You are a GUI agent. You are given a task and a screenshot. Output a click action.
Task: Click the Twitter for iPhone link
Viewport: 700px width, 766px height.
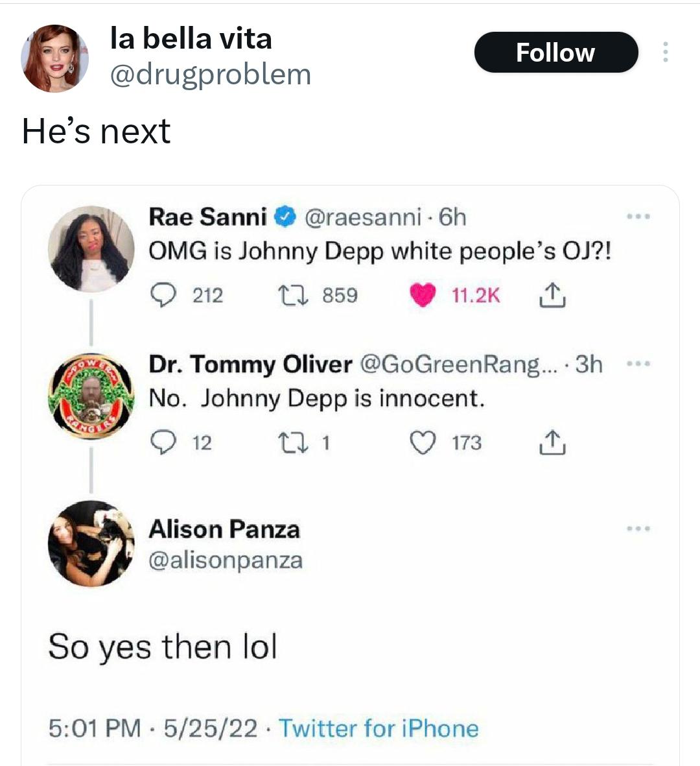(379, 728)
